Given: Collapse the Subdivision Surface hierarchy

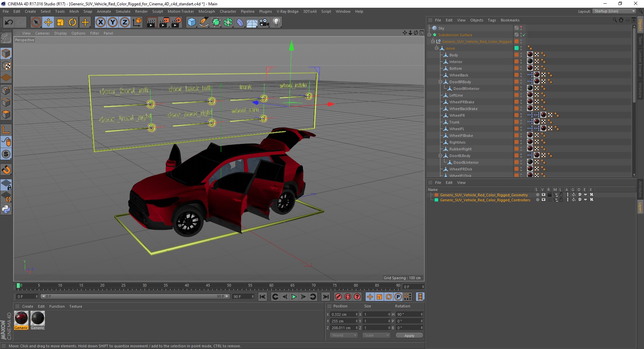Looking at the screenshot, I should pyautogui.click(x=429, y=35).
